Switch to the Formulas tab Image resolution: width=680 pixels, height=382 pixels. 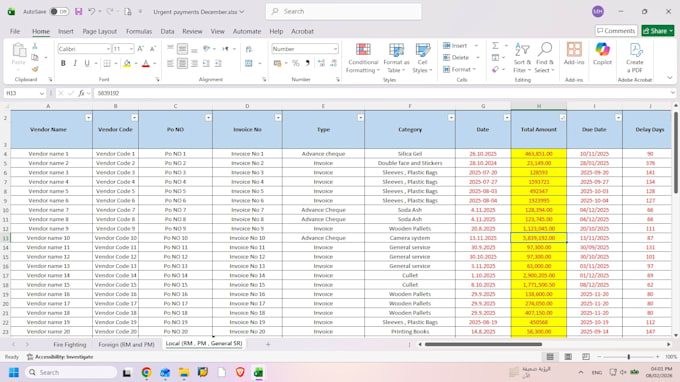click(x=139, y=31)
